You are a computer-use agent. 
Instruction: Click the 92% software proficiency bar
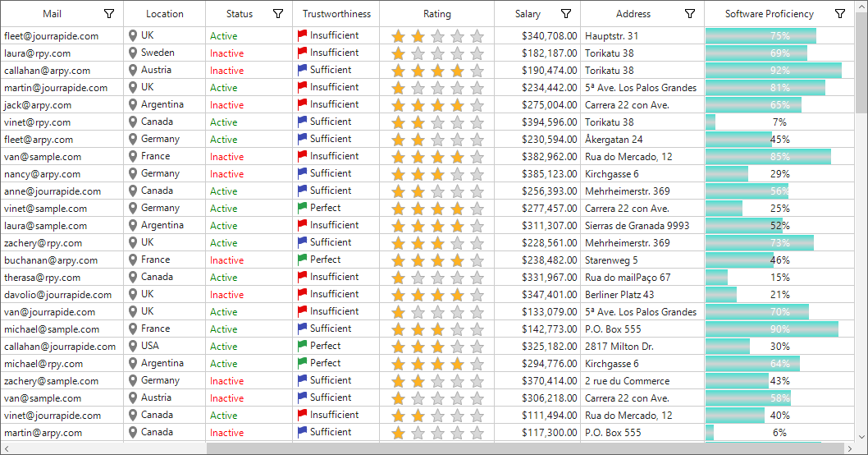(774, 71)
